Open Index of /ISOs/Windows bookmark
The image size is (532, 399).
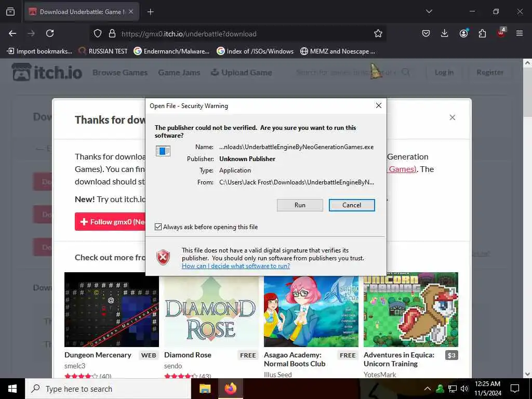click(255, 51)
